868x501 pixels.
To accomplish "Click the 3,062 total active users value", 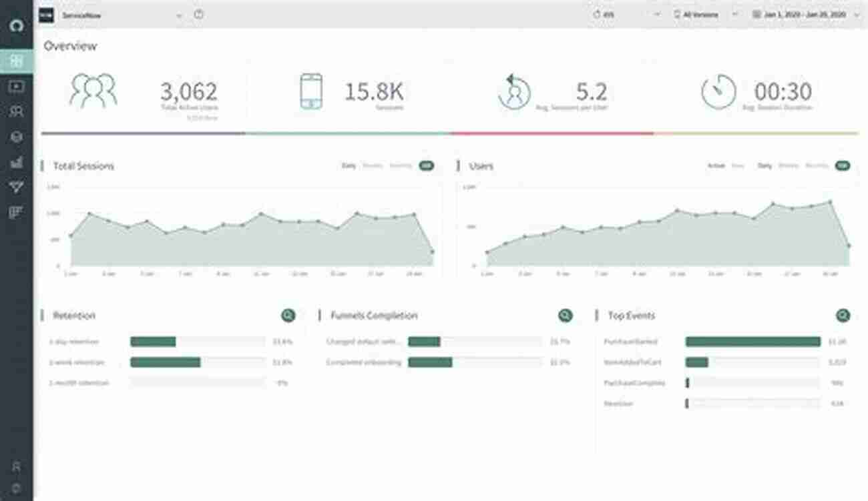I will coord(189,91).
